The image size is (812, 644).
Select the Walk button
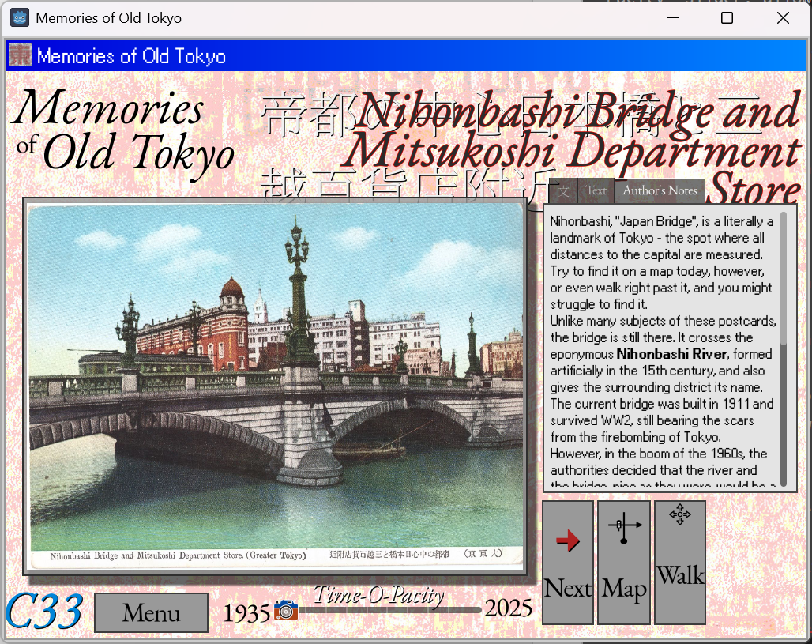[x=680, y=562]
